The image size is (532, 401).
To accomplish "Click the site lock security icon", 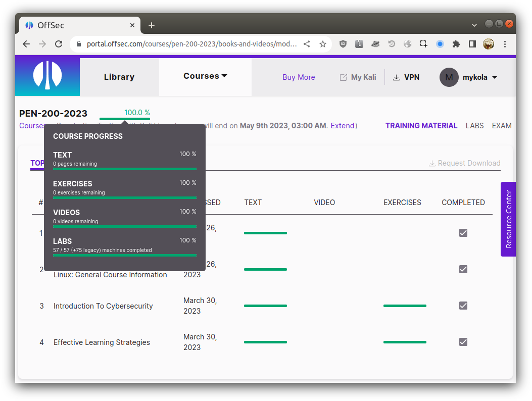I will (79, 44).
